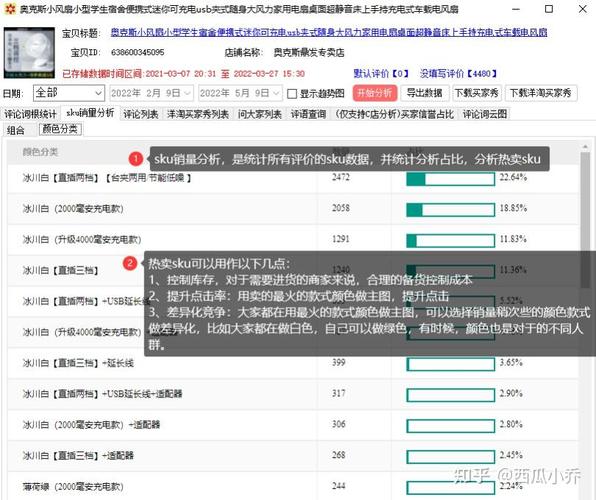Click the 下载买家秀 button
The image size is (596, 500).
coord(477,93)
